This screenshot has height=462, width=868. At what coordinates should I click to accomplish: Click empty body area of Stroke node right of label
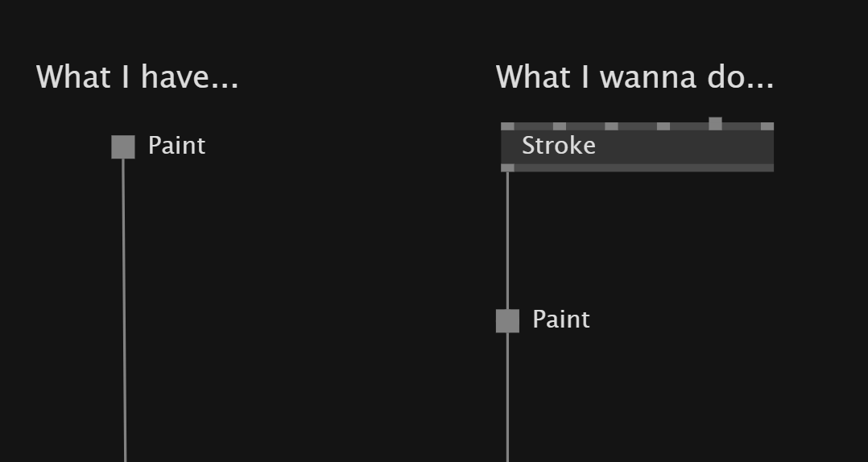coord(684,147)
